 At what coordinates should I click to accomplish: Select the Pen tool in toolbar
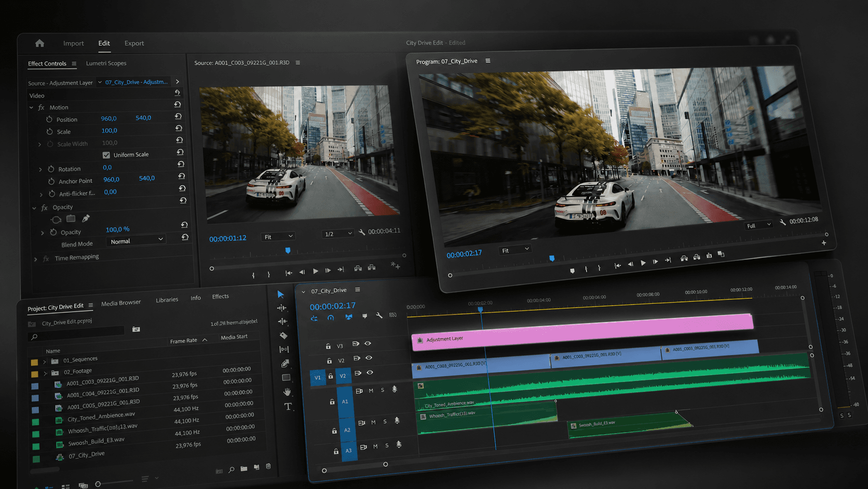pos(285,363)
